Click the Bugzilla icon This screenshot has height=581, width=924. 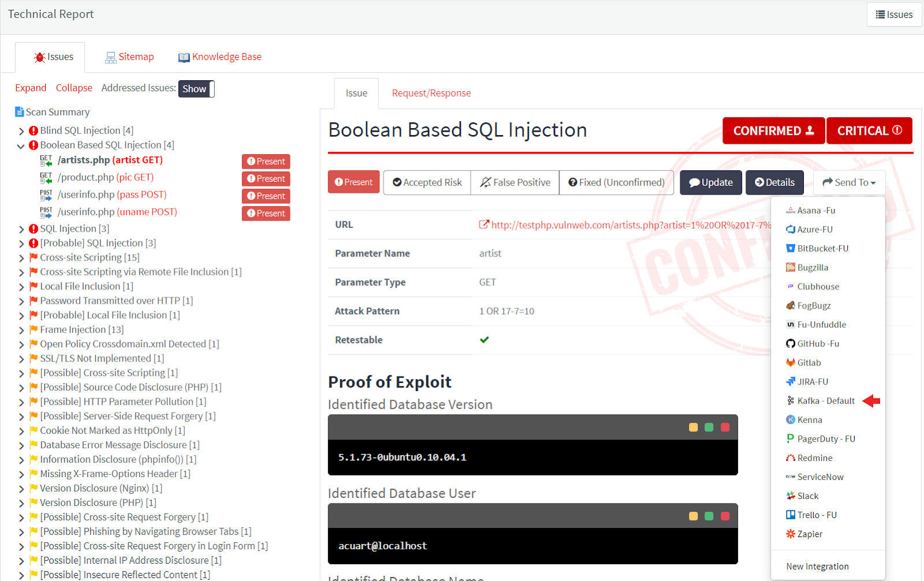791,267
